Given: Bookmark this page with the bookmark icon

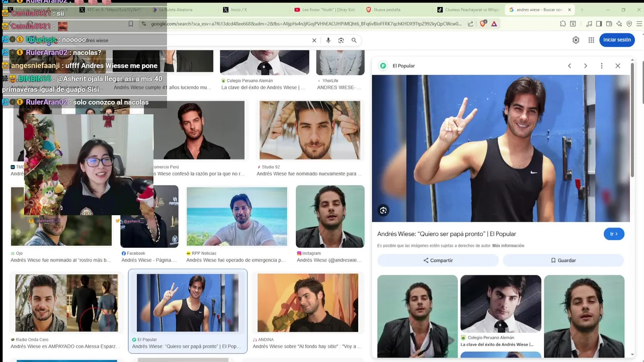Looking at the screenshot, I should click(131, 24).
